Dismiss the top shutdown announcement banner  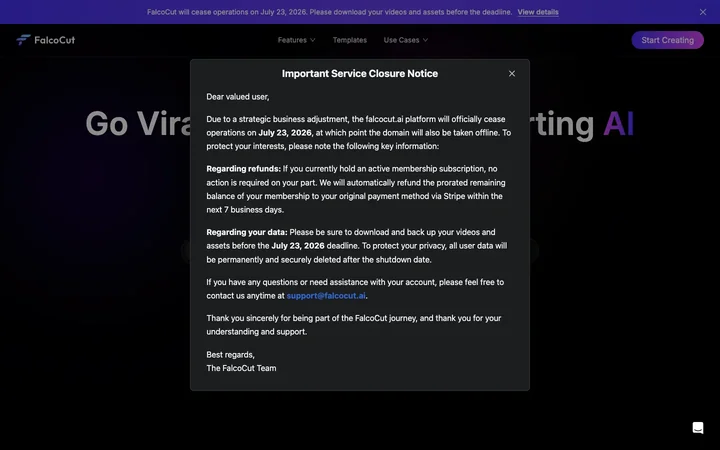click(x=703, y=12)
